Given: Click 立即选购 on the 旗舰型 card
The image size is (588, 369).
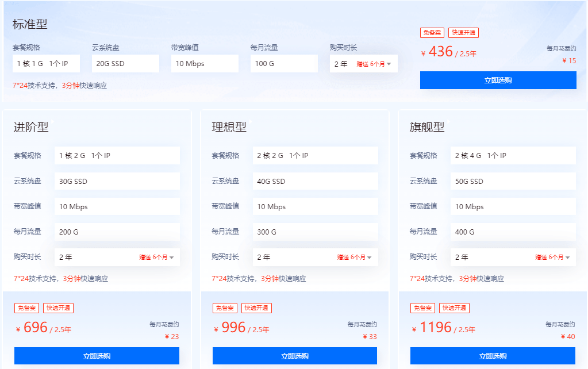Looking at the screenshot, I should 493,356.
